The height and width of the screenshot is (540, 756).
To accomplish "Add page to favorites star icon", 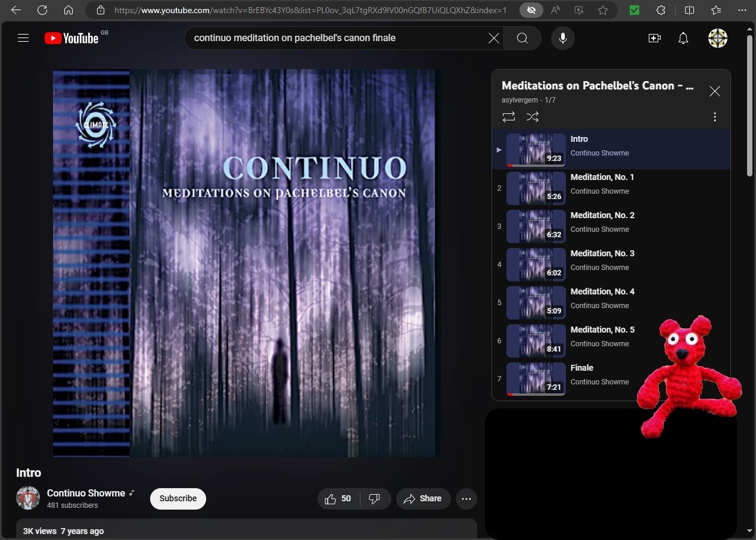I will point(603,10).
